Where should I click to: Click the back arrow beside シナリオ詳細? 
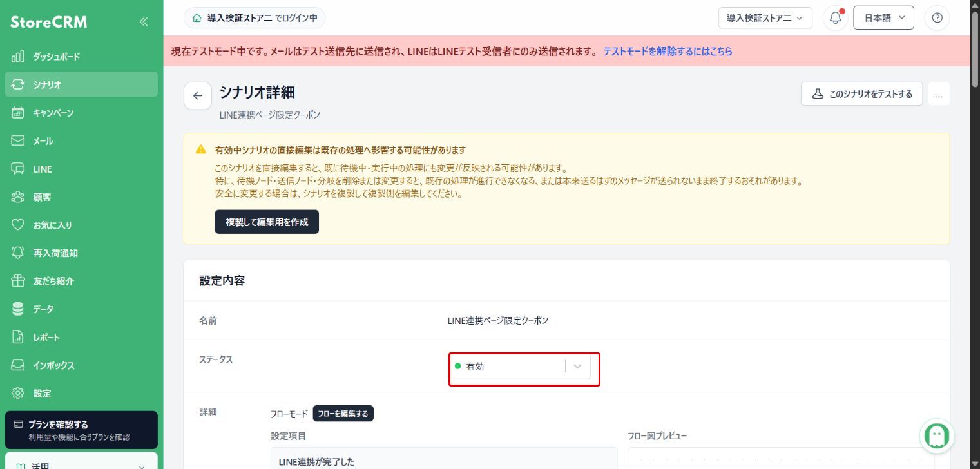pyautogui.click(x=198, y=96)
